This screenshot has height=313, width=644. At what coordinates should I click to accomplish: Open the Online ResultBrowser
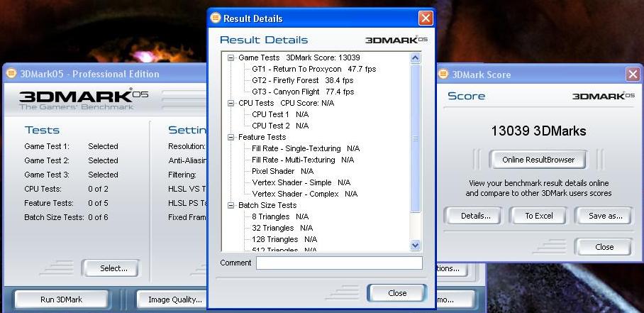click(538, 160)
